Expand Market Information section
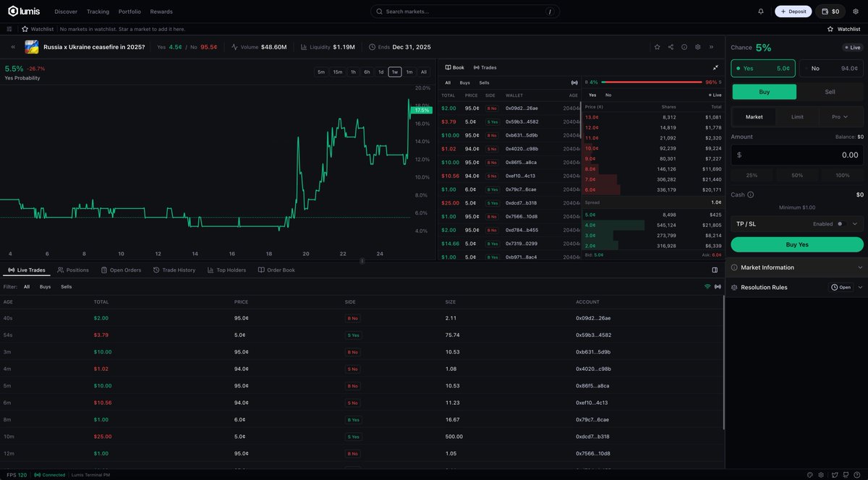 click(797, 267)
